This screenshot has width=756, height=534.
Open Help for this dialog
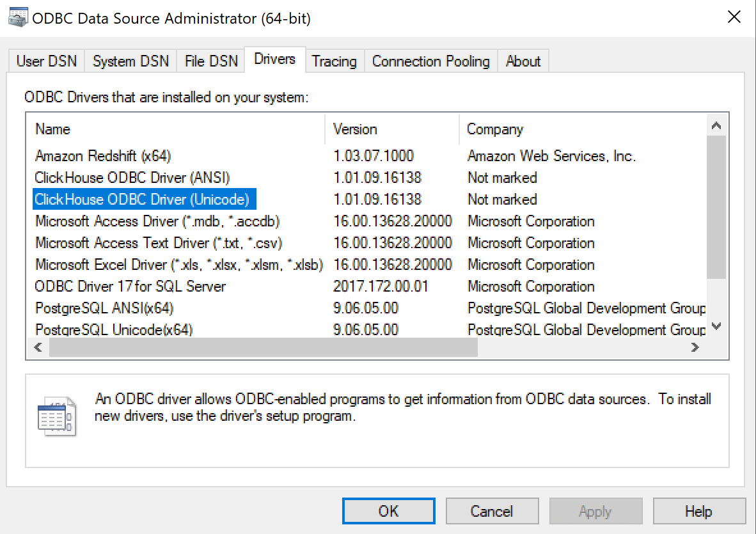[x=699, y=511]
